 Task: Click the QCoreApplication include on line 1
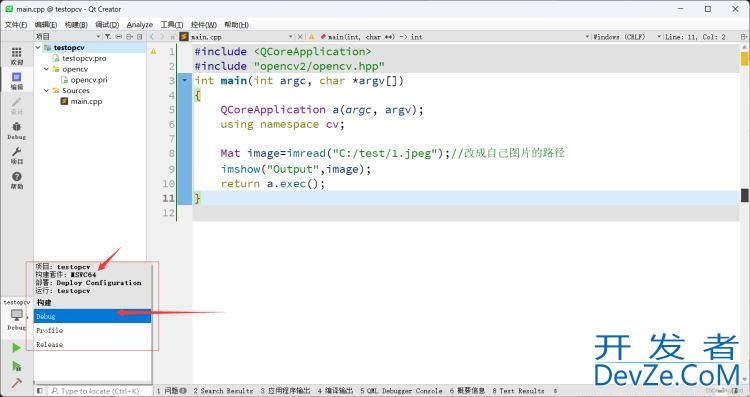click(x=283, y=52)
